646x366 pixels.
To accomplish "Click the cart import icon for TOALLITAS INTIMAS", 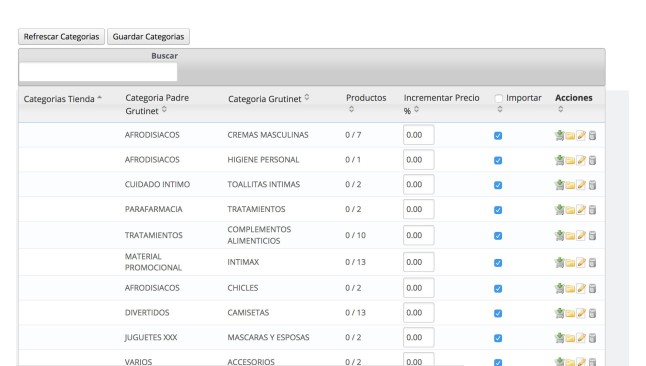I will click(x=559, y=185).
